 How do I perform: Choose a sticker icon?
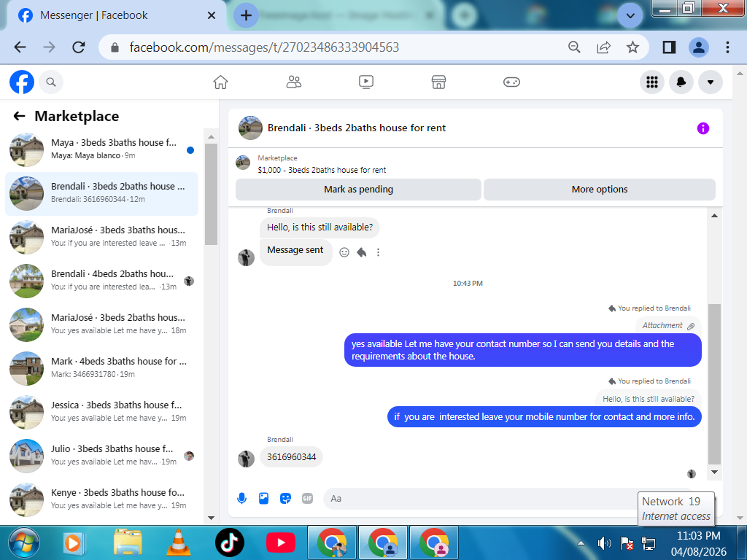pyautogui.click(x=285, y=499)
